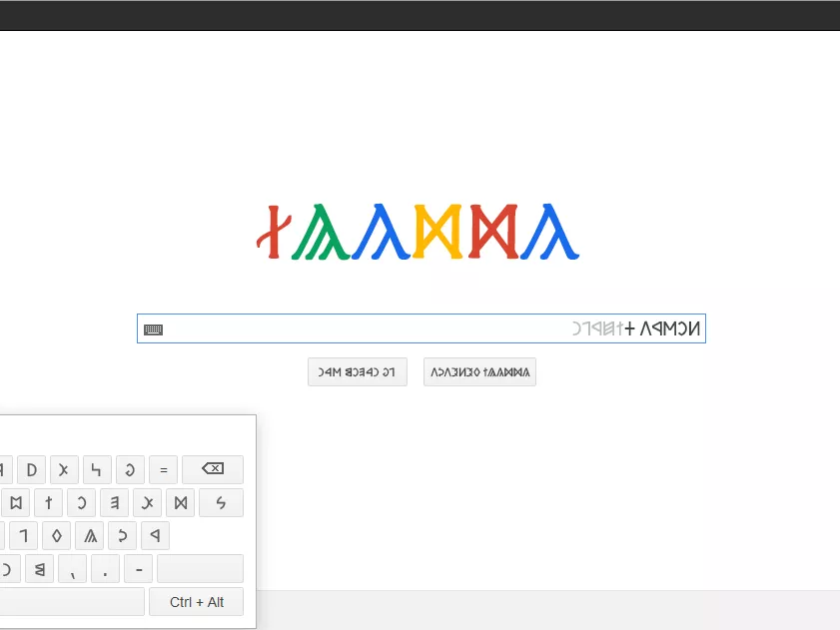840x630 pixels.
Task: Tap the h-like angular glyph left of the looped hook key
Action: [98, 469]
